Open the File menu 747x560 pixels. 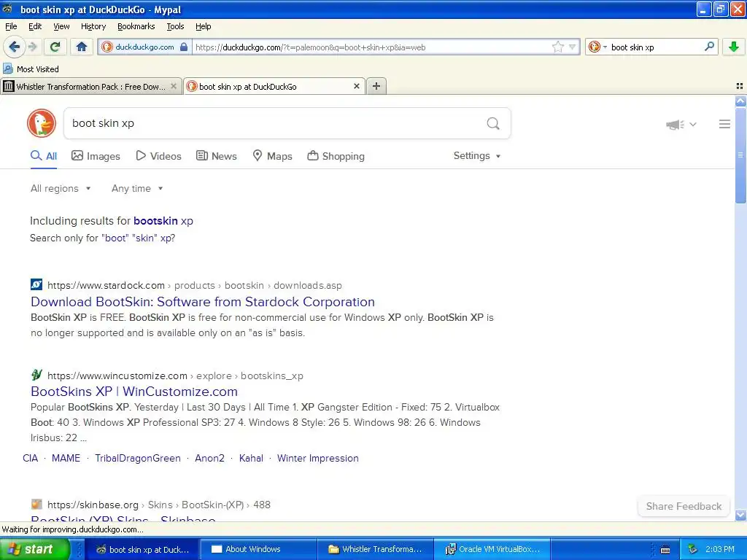(11, 26)
